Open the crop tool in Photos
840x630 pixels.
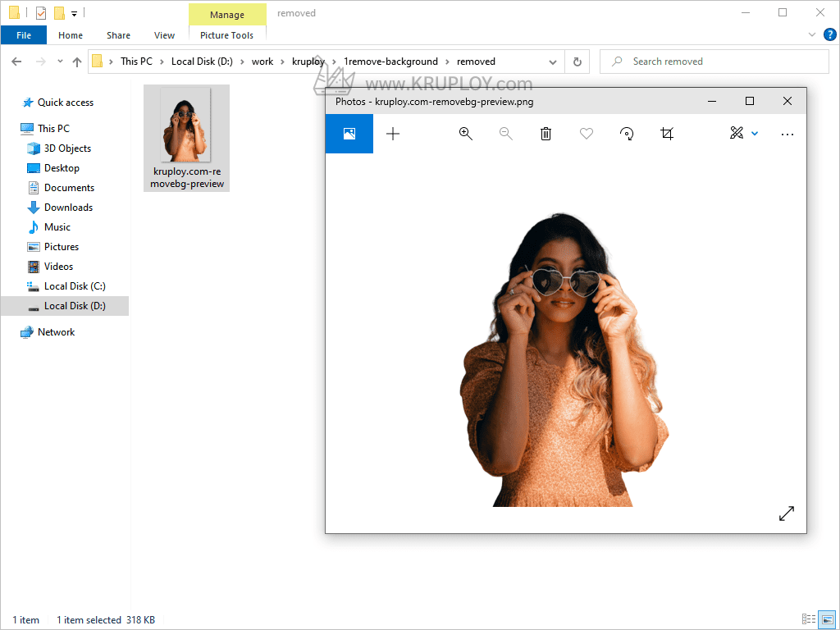(667, 134)
